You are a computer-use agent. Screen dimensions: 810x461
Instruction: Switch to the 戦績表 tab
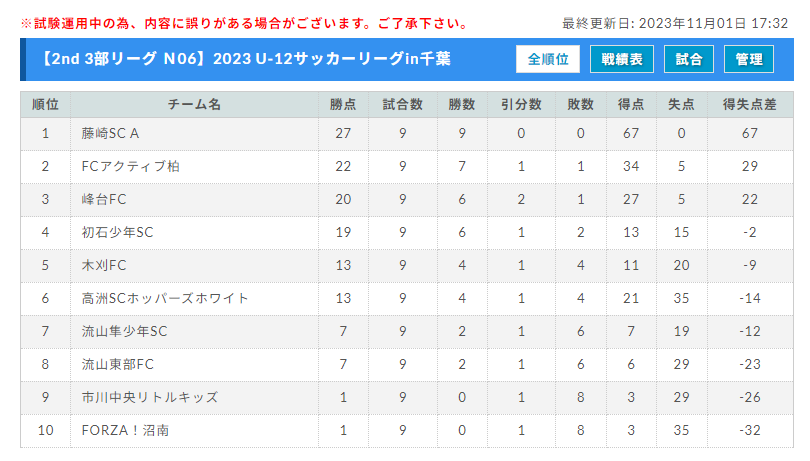(x=621, y=59)
